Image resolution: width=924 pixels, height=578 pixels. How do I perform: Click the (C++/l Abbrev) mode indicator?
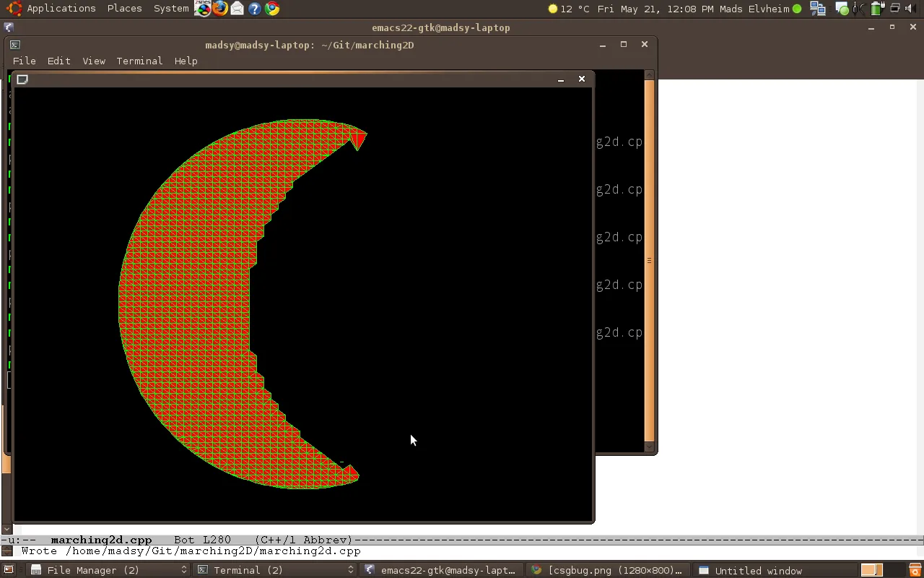tap(304, 540)
